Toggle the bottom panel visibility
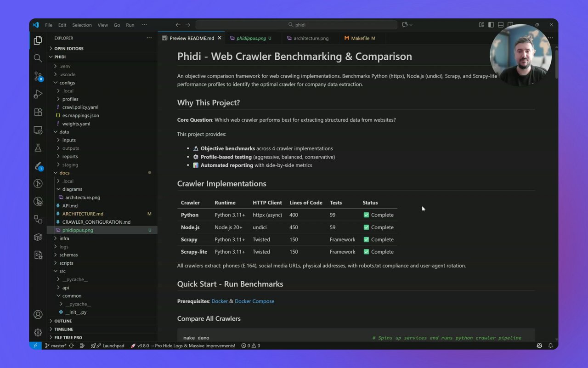This screenshot has height=368, width=588. [501, 25]
